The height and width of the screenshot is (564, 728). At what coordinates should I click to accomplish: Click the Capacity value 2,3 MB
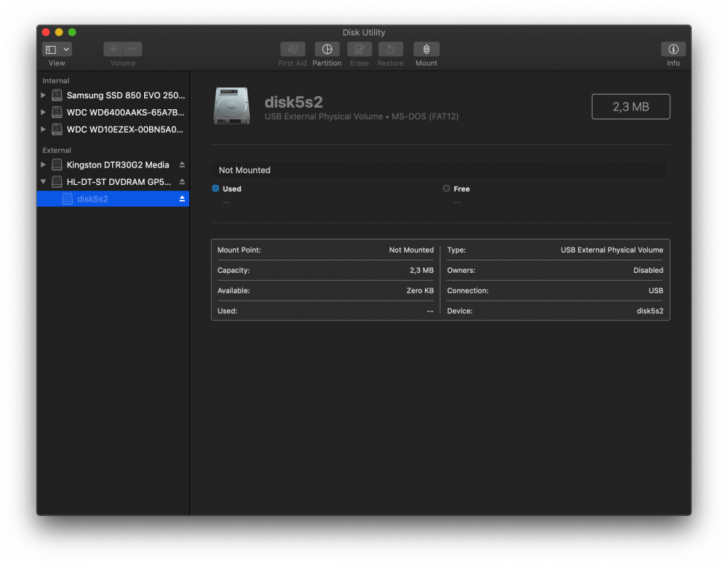pyautogui.click(x=422, y=270)
